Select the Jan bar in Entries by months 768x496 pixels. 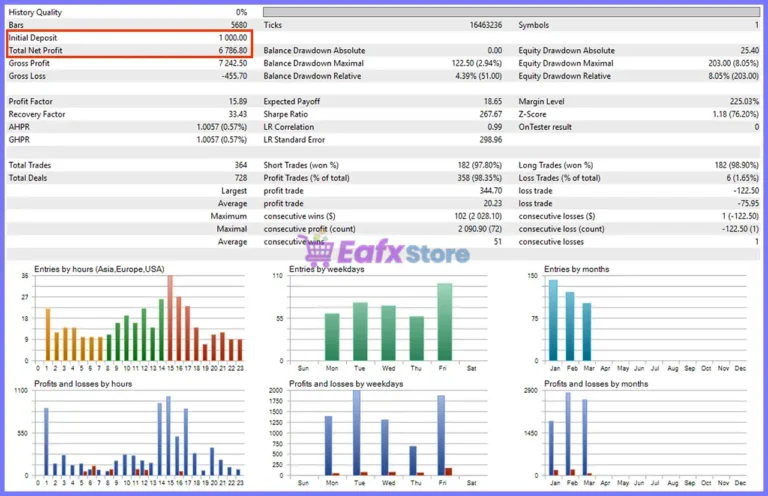553,320
